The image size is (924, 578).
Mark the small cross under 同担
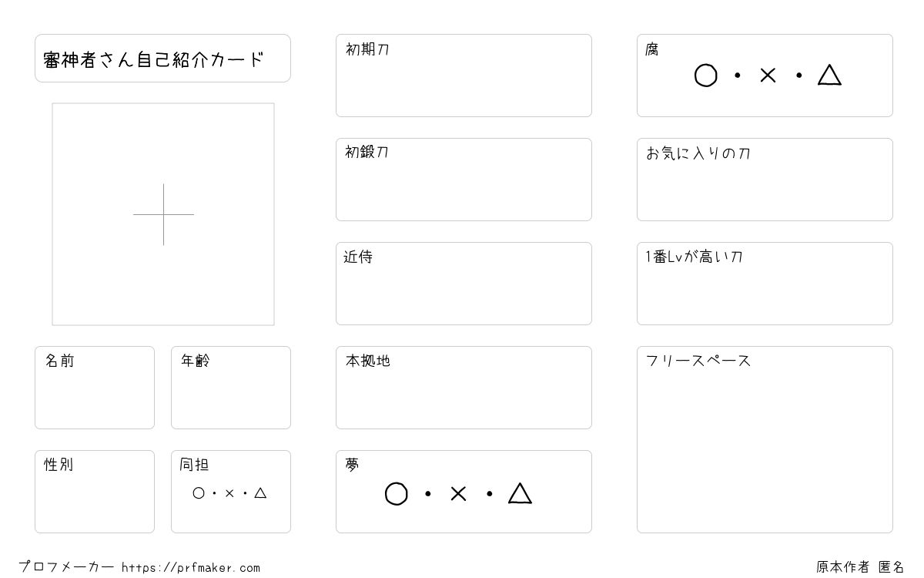229,493
